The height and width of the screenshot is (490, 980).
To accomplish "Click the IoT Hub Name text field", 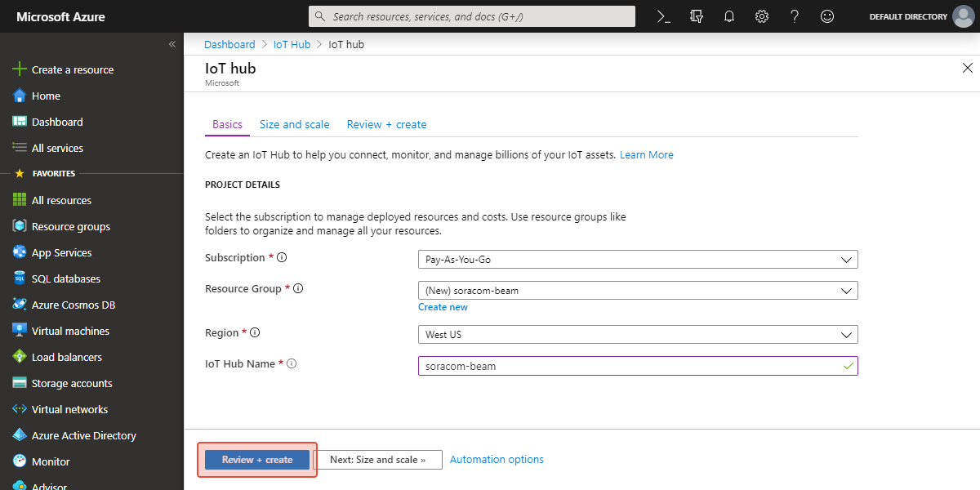I will (629, 366).
